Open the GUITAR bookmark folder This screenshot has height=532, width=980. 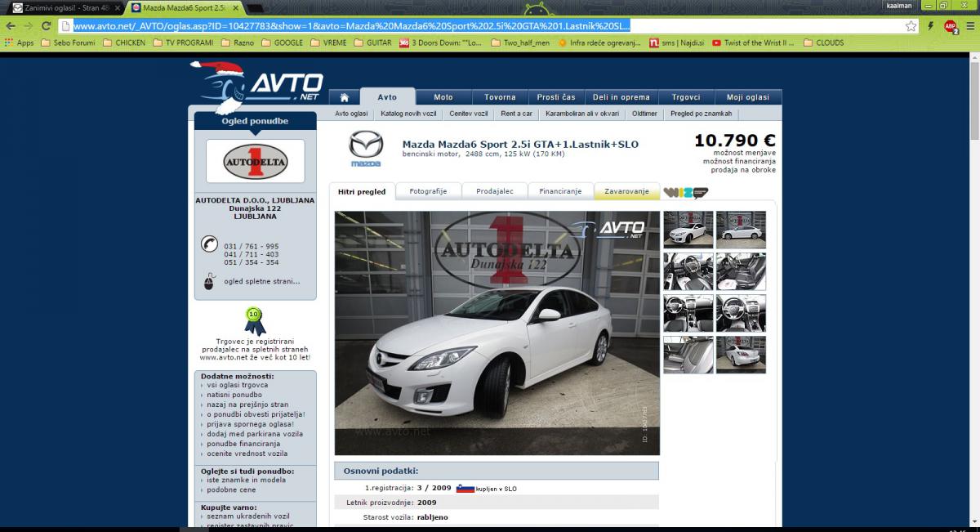[x=372, y=42]
